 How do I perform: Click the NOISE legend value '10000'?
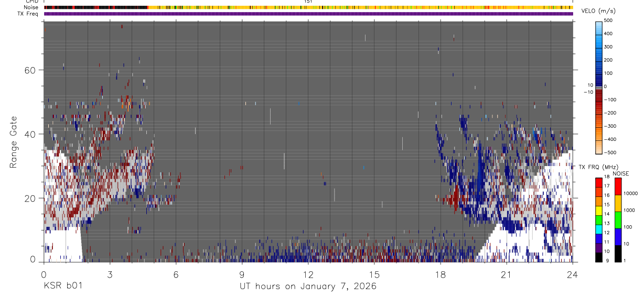tap(631, 193)
